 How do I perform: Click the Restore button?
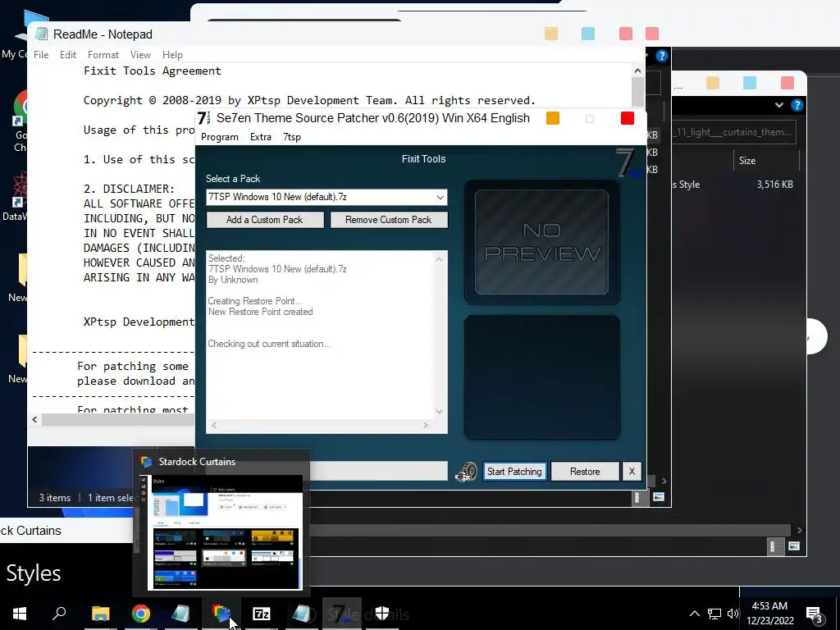click(585, 472)
